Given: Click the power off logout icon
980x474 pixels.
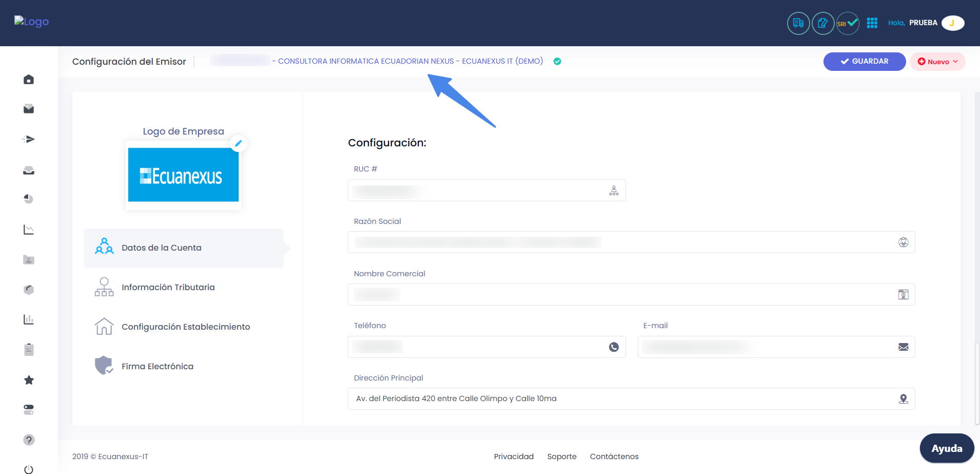Looking at the screenshot, I should point(28,468).
